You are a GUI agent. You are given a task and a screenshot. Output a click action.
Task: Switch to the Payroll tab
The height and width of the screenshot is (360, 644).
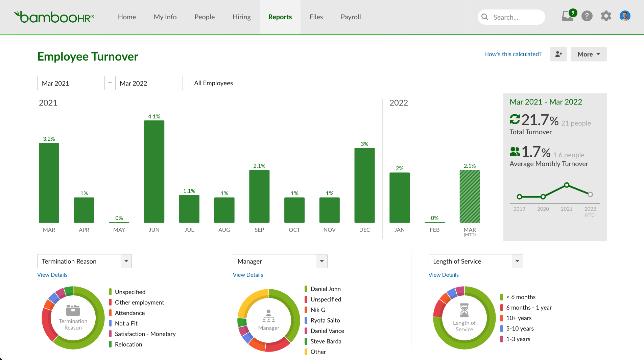[x=351, y=17]
